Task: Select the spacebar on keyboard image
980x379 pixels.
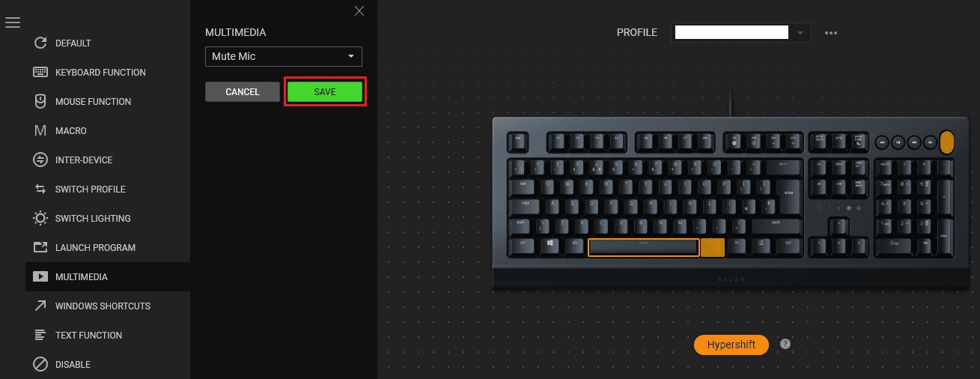Action: coord(644,247)
